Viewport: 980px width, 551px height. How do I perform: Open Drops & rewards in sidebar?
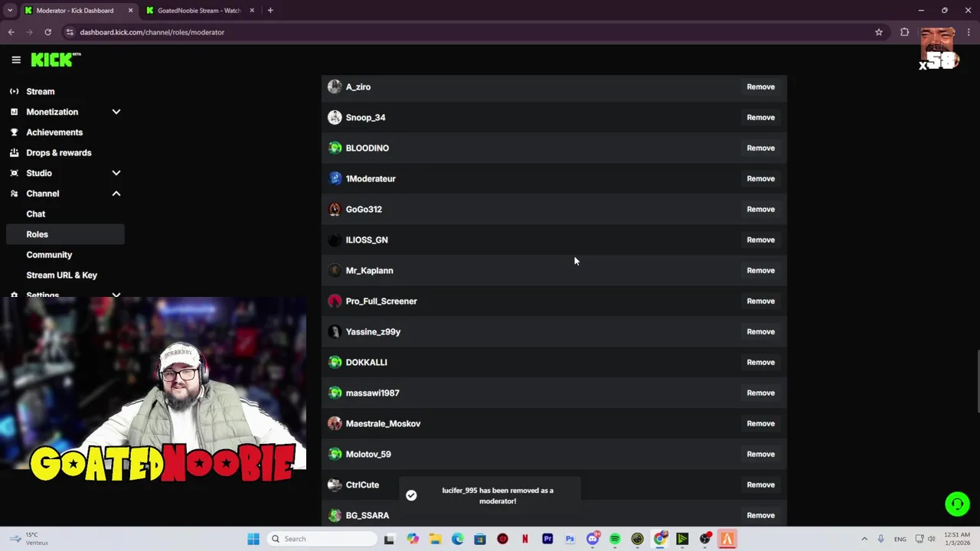[59, 153]
